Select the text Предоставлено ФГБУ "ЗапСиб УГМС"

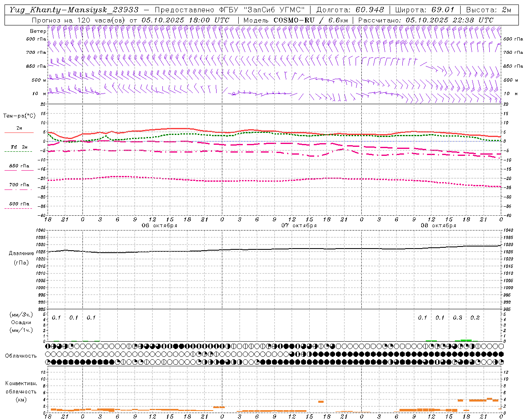tap(230, 10)
